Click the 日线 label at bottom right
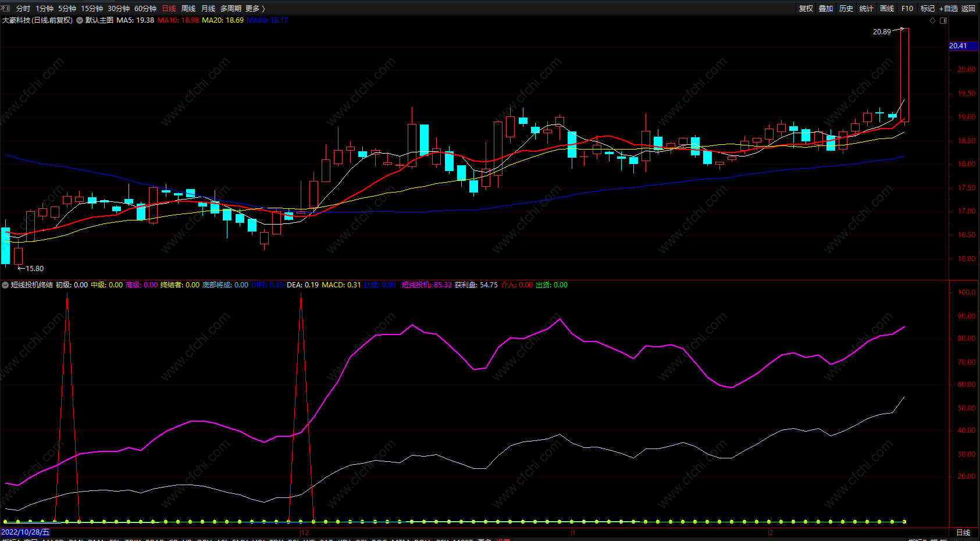Image resolution: width=980 pixels, height=541 pixels. (964, 533)
